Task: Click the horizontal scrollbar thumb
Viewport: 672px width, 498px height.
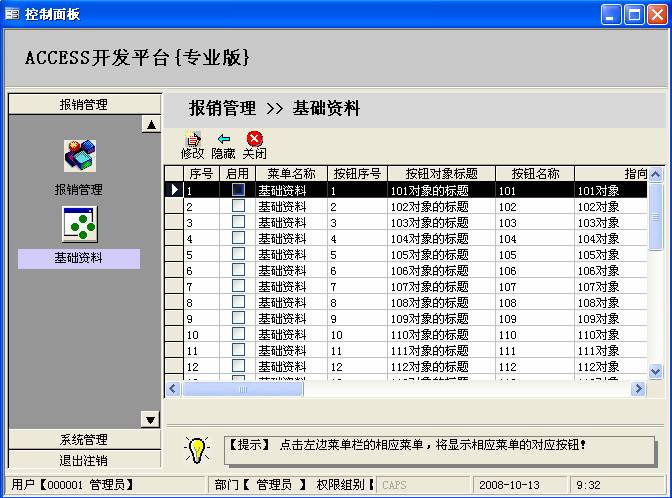Action: click(243, 389)
